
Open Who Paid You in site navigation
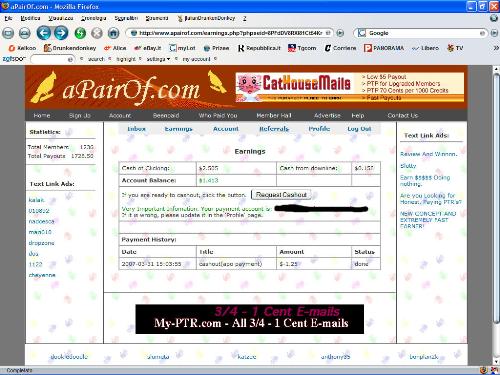point(218,115)
